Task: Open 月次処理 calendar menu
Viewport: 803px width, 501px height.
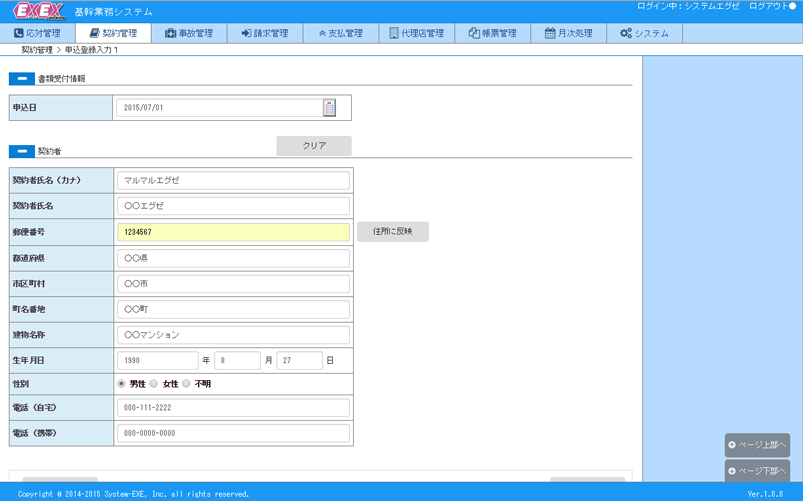Action: [x=568, y=33]
